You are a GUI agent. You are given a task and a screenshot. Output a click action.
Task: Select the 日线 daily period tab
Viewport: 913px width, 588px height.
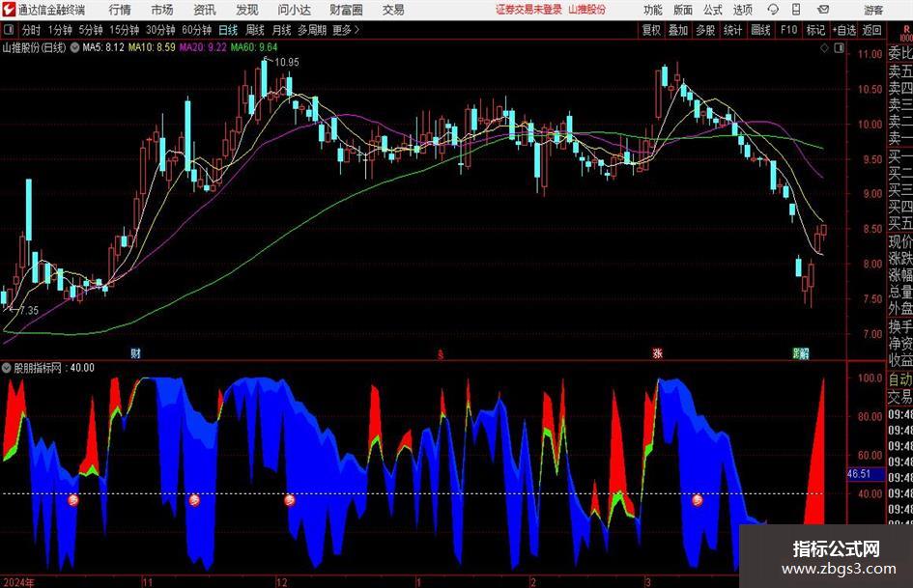(228, 30)
